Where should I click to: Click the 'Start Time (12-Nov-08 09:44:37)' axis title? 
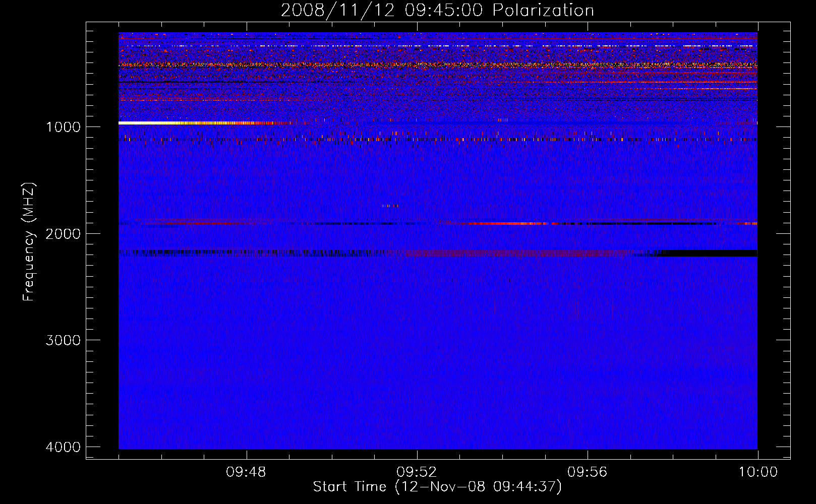click(x=437, y=487)
